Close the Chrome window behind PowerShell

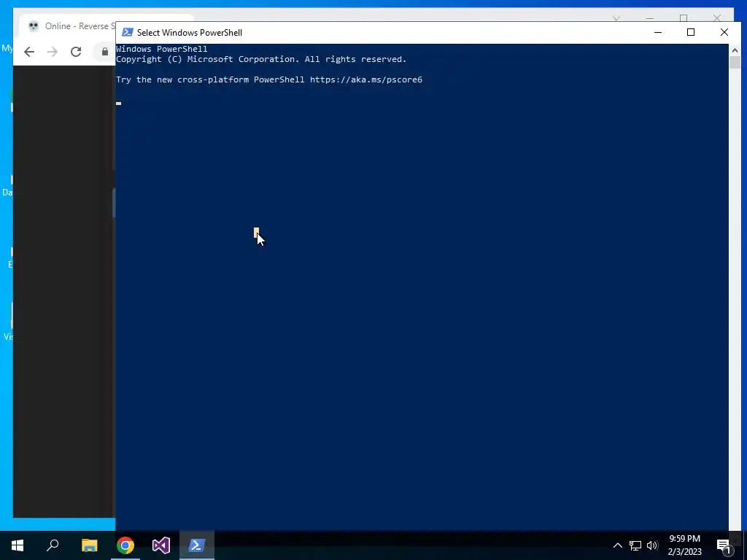[717, 18]
